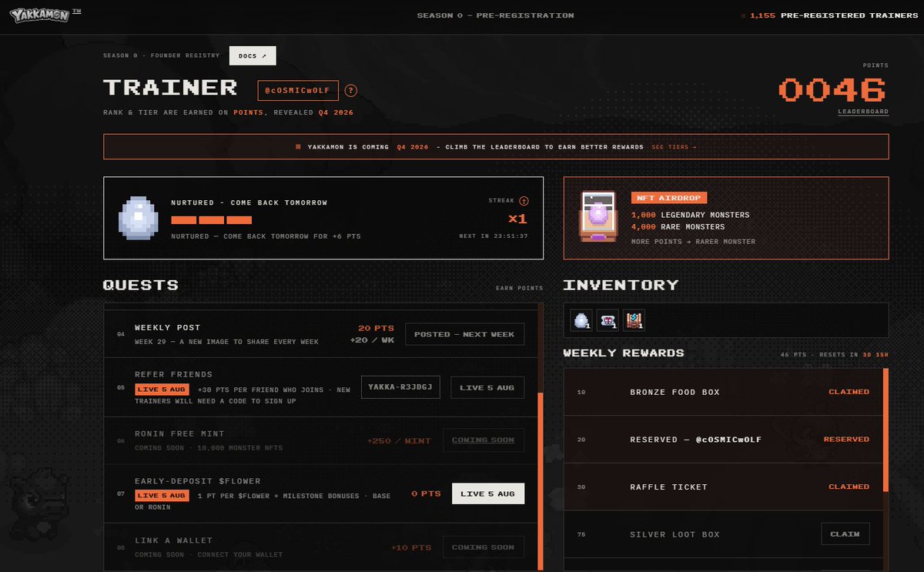This screenshot has width=924, height=572.
Task: Click the EARN POINTS label
Action: coord(520,289)
